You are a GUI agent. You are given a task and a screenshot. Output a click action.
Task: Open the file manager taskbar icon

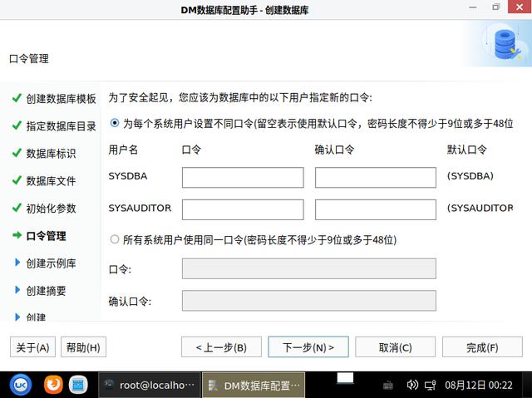click(x=78, y=385)
